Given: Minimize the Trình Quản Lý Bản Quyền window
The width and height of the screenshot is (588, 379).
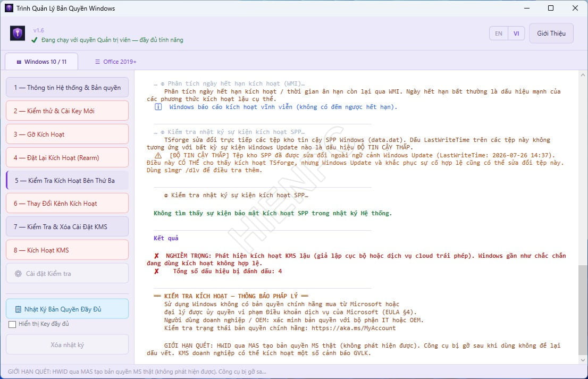Looking at the screenshot, I should [x=527, y=8].
